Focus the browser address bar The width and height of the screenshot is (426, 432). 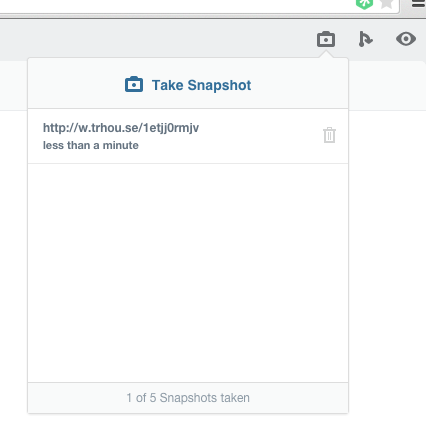[x=177, y=7]
